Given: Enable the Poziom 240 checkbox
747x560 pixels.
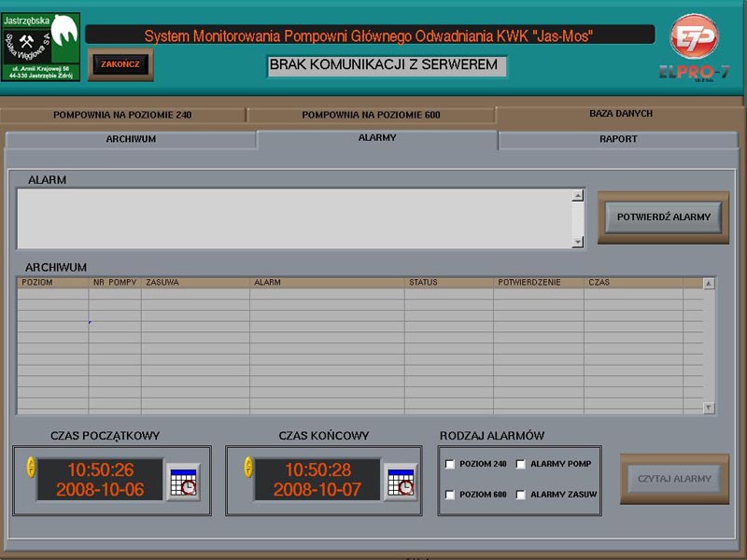Looking at the screenshot, I should tap(450, 464).
